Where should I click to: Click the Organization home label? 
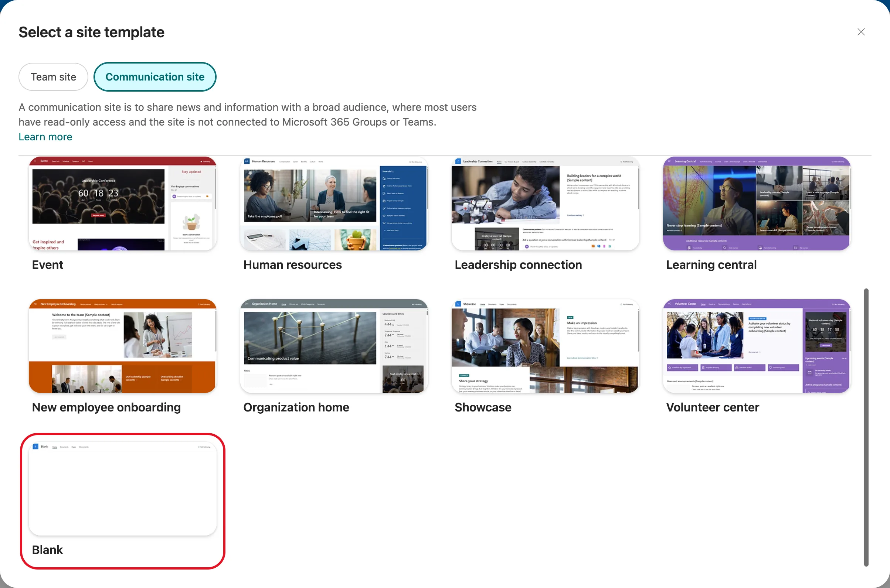tap(296, 407)
